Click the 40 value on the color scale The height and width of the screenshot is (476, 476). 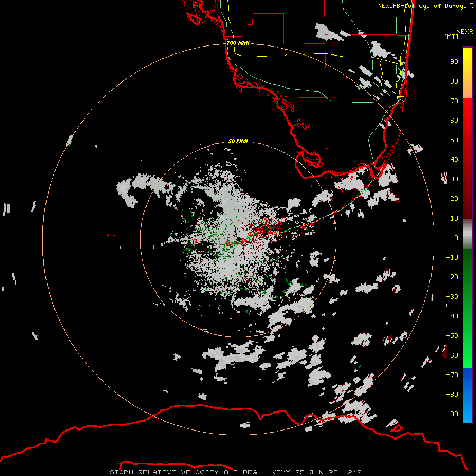coord(454,160)
